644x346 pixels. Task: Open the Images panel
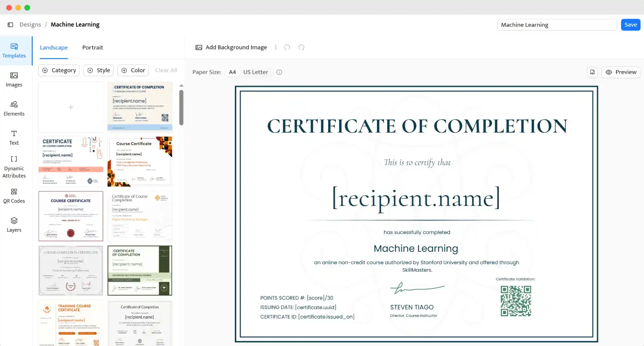tap(14, 79)
